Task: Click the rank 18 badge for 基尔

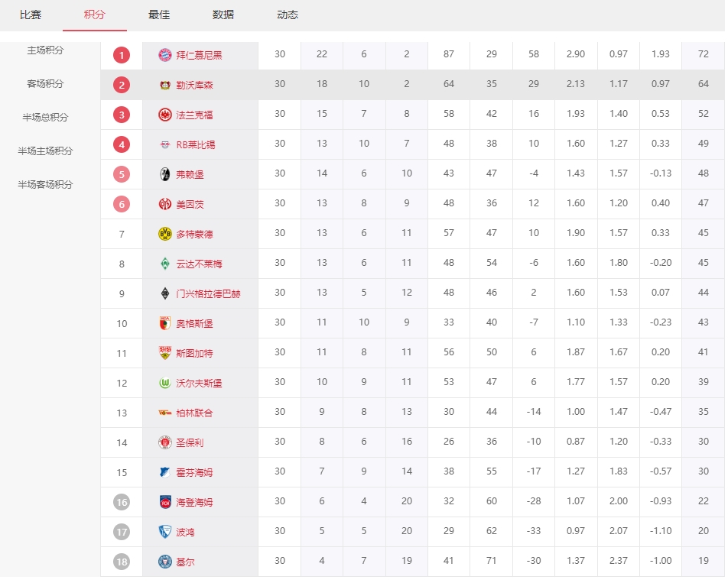Action: tap(122, 562)
